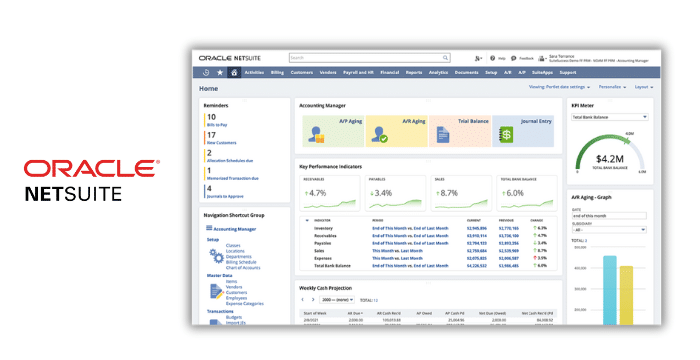Click Allocation Schedules due reminder
This screenshot has width=700, height=360.
click(x=230, y=161)
